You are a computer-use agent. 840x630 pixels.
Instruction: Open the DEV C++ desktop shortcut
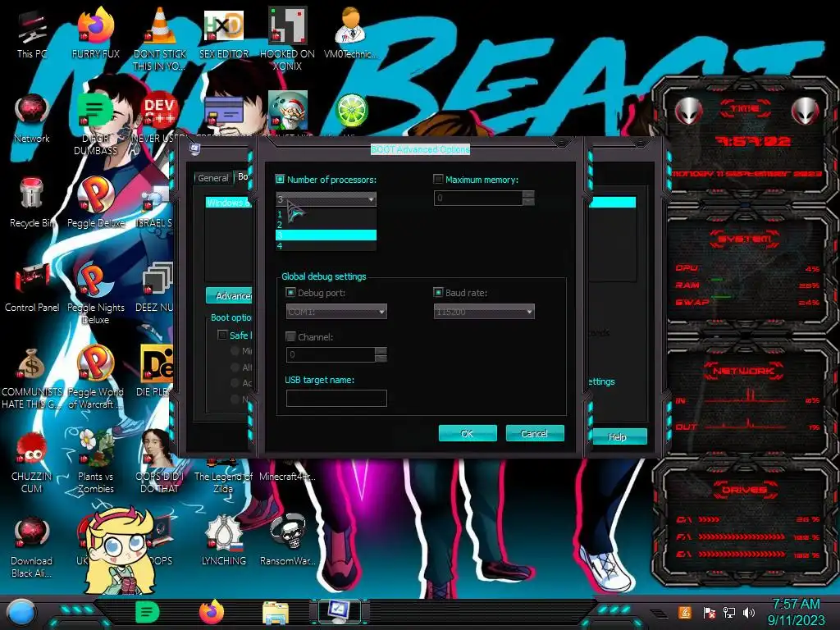click(160, 109)
